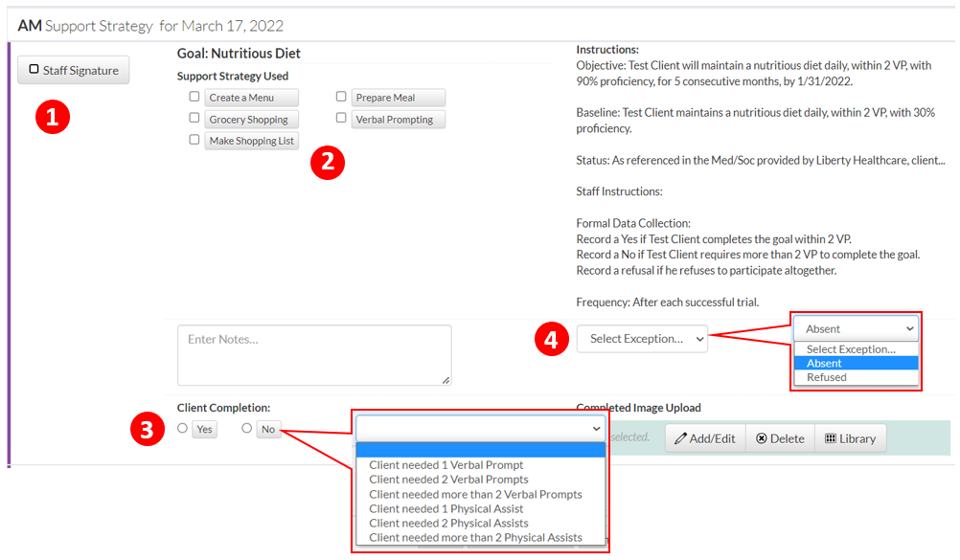Open the Select Exception dropdown

(642, 339)
